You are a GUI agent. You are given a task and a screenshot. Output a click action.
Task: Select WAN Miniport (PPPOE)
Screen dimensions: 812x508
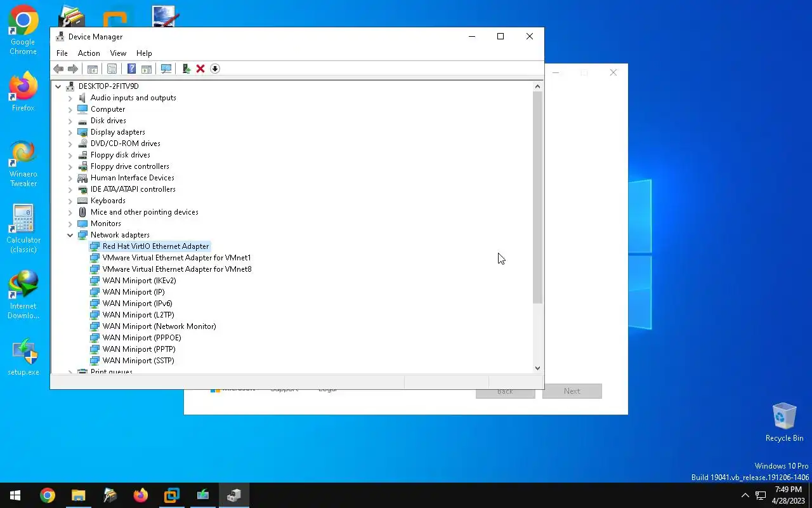tap(141, 338)
